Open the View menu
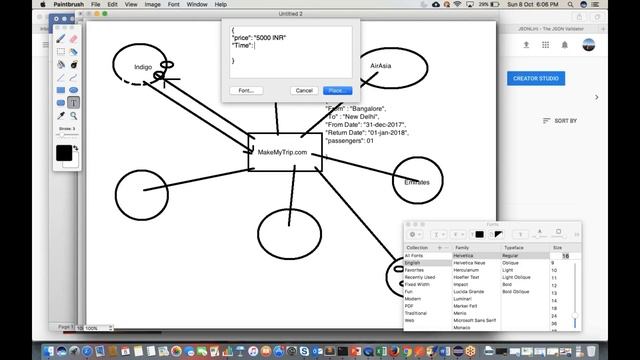The image size is (640, 360). pos(131,4)
